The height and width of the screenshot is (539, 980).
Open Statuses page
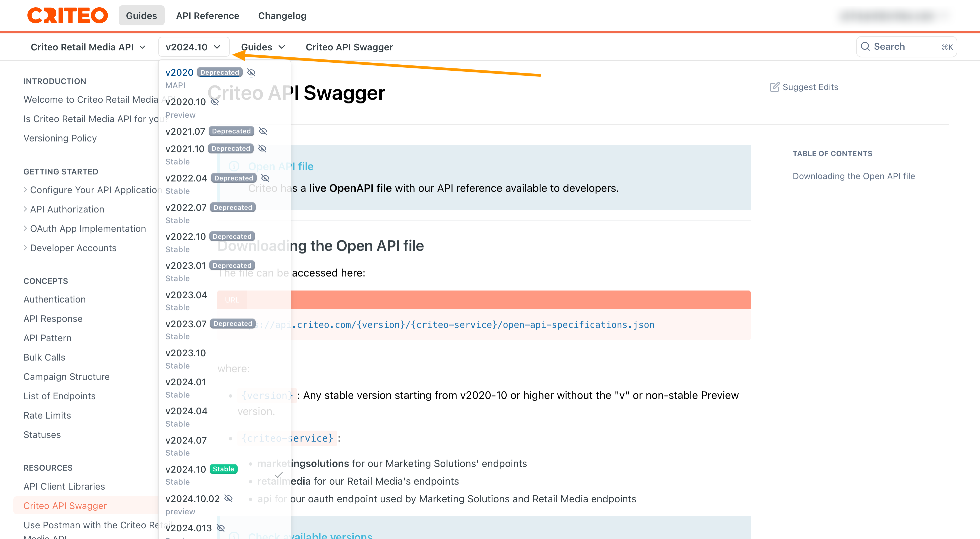42,435
